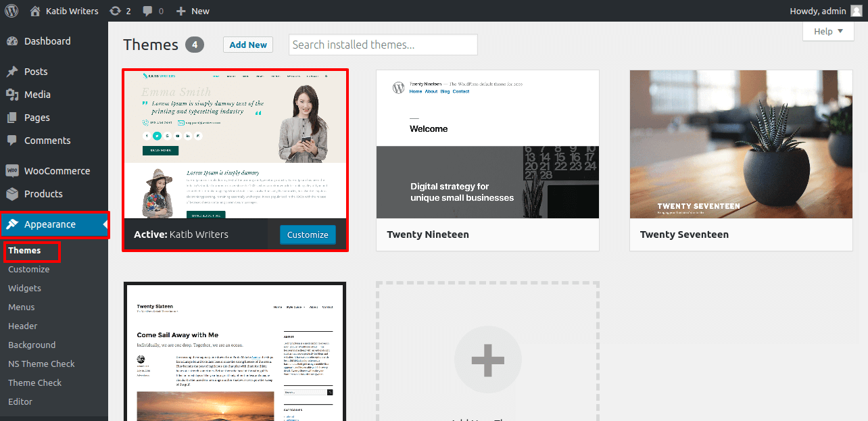The height and width of the screenshot is (421, 868).
Task: Click the Active: Katib Writers label
Action: click(x=181, y=234)
